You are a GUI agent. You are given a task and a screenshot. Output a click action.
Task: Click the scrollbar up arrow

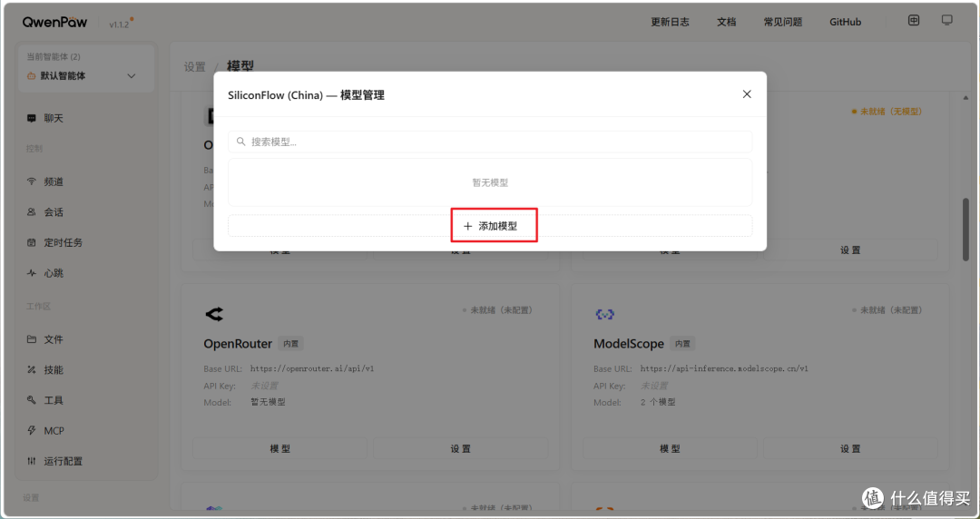coord(965,98)
